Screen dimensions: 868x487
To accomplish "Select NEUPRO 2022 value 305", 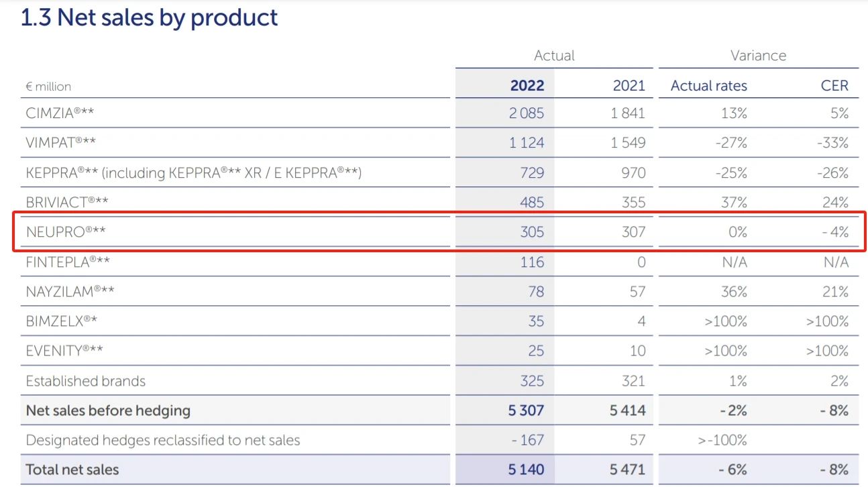I will tap(532, 232).
